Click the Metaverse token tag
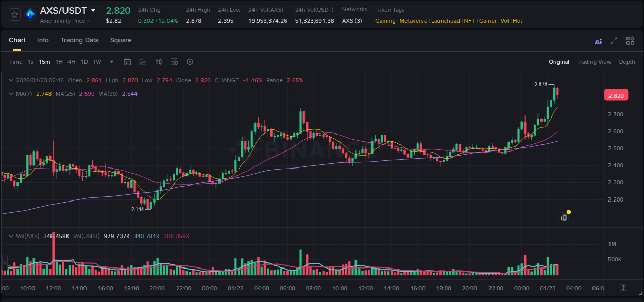 (413, 21)
